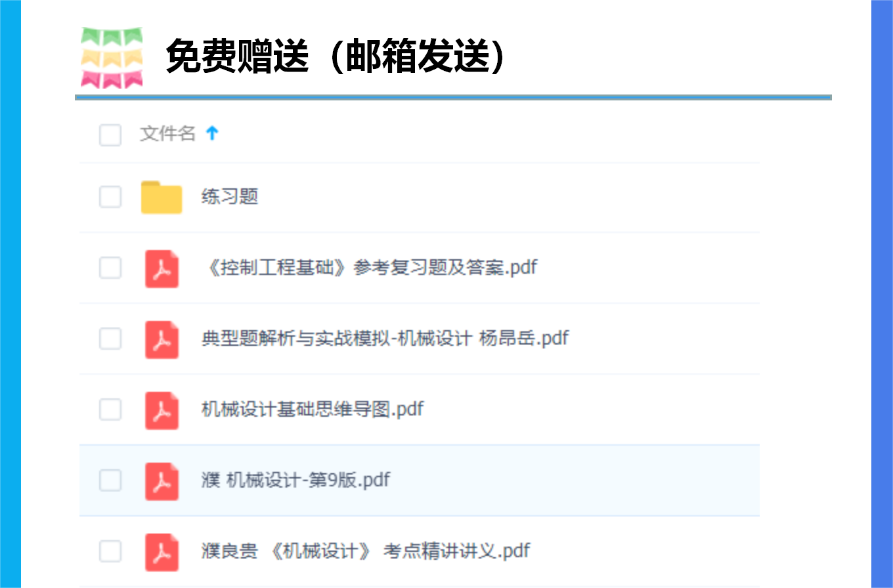Click the colorful bunting flags icon
893x588 pixels.
point(112,58)
